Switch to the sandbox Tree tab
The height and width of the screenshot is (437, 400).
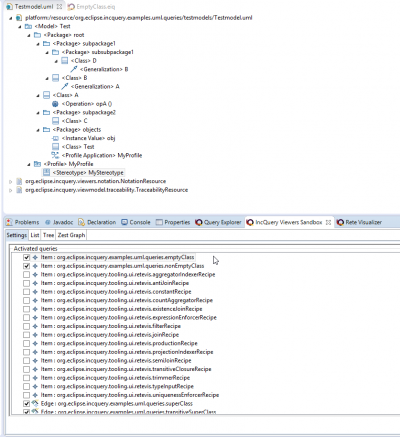(x=48, y=235)
